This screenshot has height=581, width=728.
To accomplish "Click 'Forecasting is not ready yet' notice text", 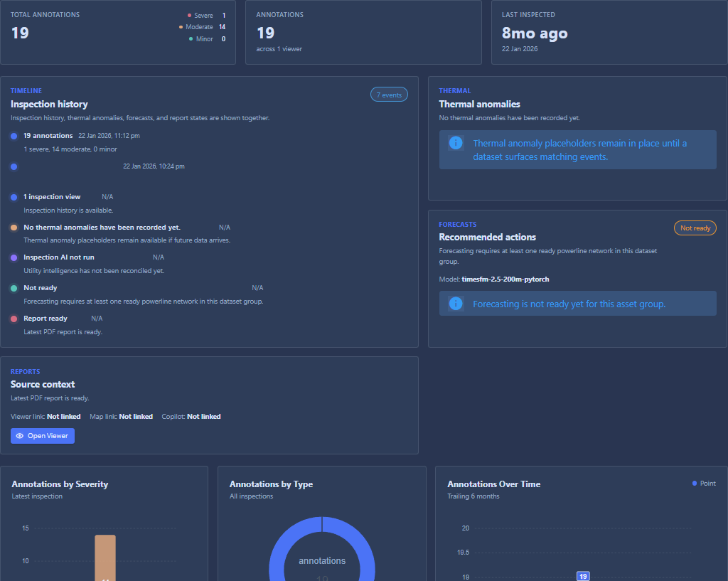I will click(569, 304).
